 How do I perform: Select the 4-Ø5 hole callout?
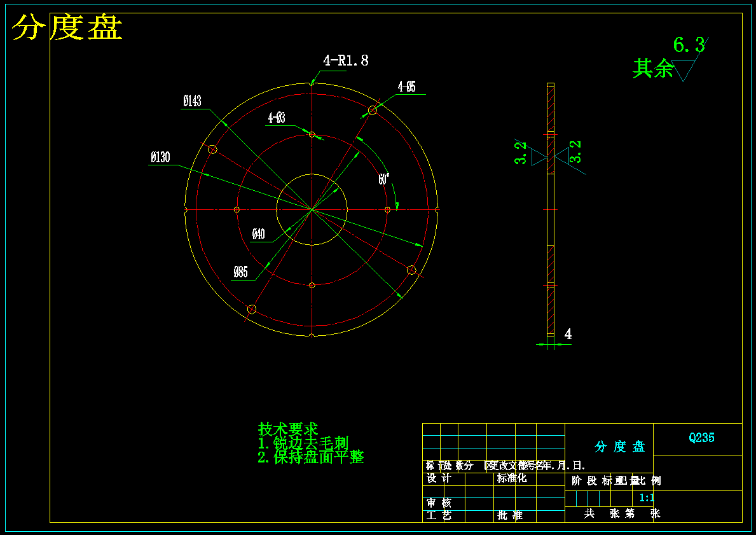click(406, 87)
